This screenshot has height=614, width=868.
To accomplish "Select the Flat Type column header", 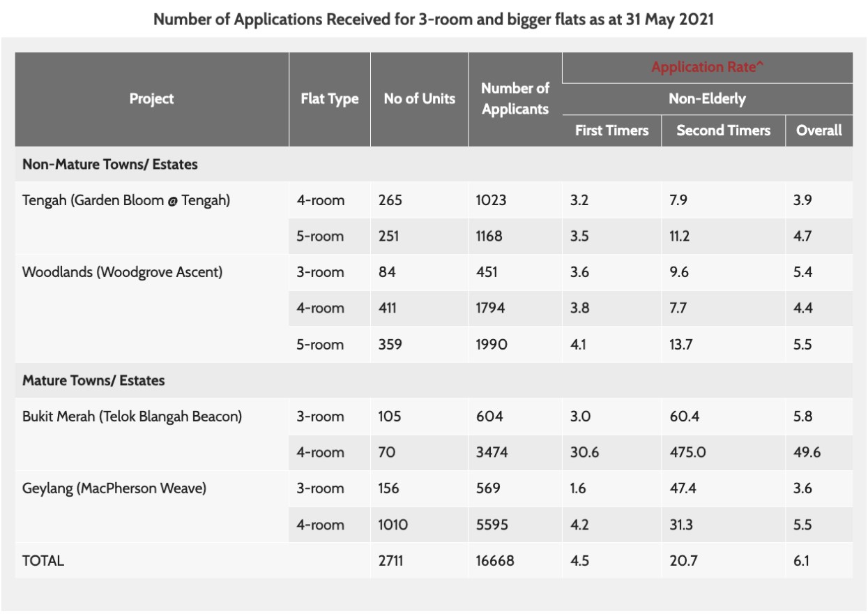I will pos(329,99).
